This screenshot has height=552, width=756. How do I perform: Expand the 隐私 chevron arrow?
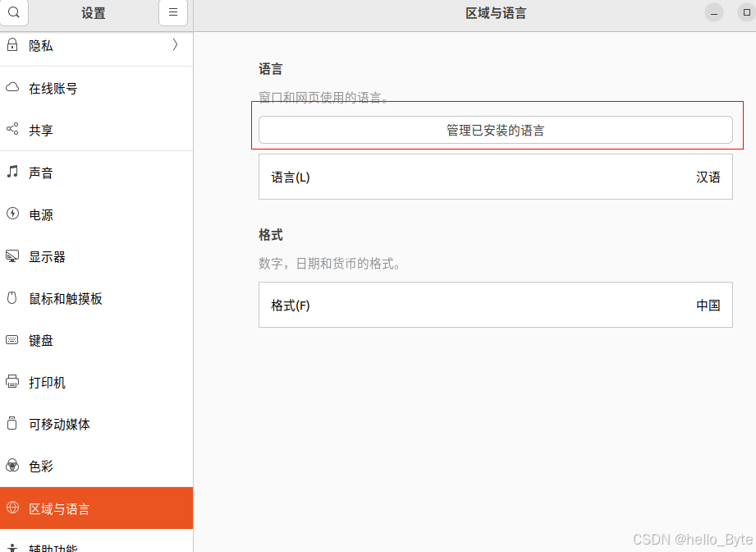175,45
